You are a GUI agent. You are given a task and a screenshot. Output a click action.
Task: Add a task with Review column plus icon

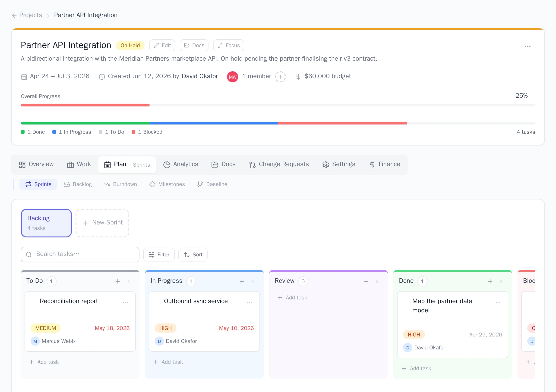pos(366,281)
